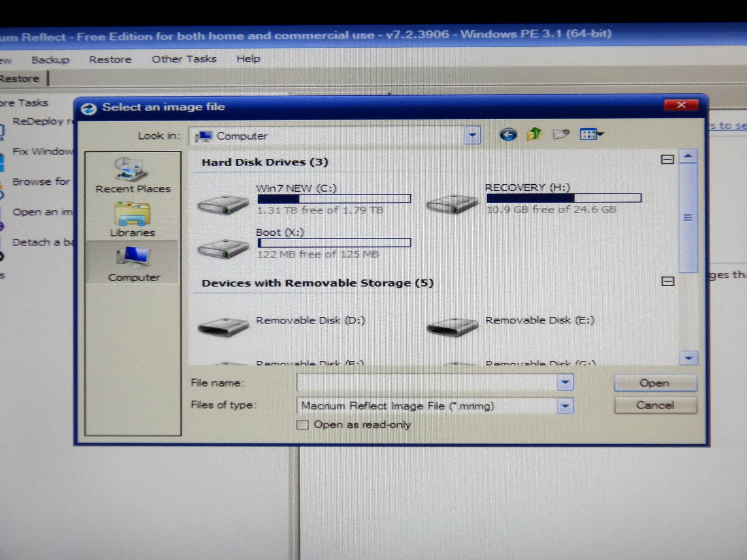Image resolution: width=747 pixels, height=560 pixels.
Task: Click the Win7 NEW (C:) usage bar
Action: click(x=334, y=198)
